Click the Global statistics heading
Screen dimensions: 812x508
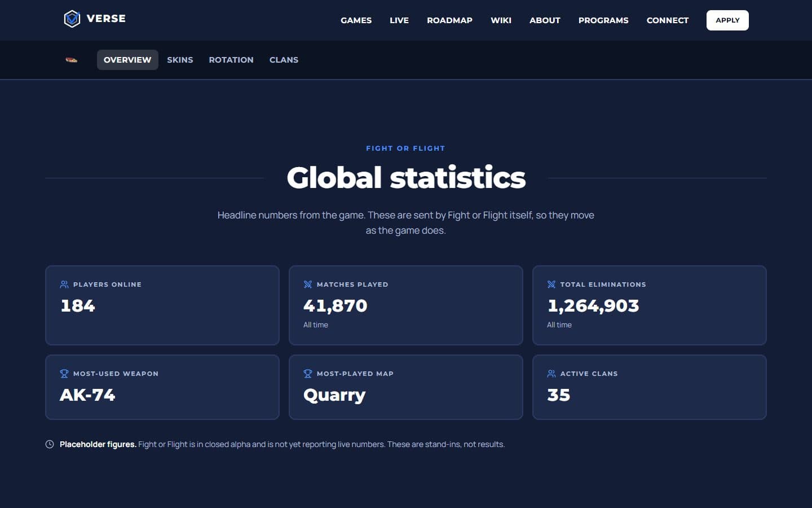click(406, 177)
